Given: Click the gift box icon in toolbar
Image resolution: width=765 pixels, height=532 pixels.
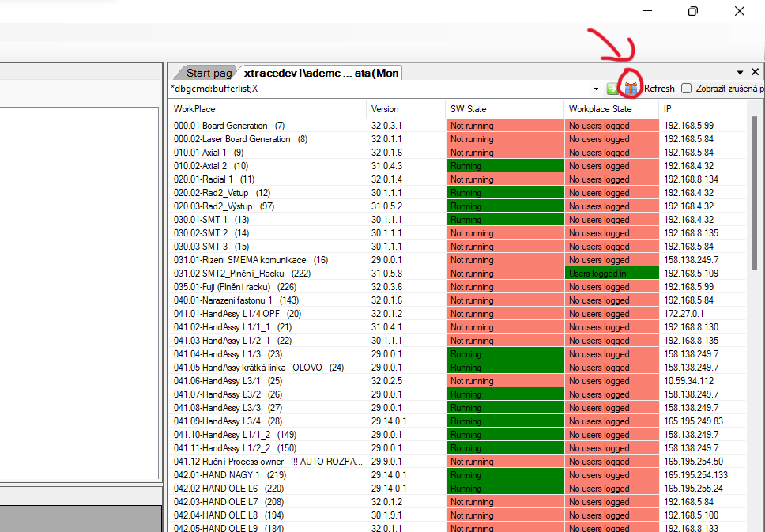Looking at the screenshot, I should [x=631, y=89].
